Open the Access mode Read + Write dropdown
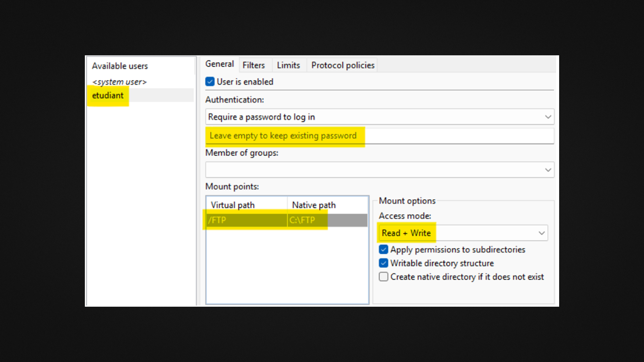 tap(463, 233)
